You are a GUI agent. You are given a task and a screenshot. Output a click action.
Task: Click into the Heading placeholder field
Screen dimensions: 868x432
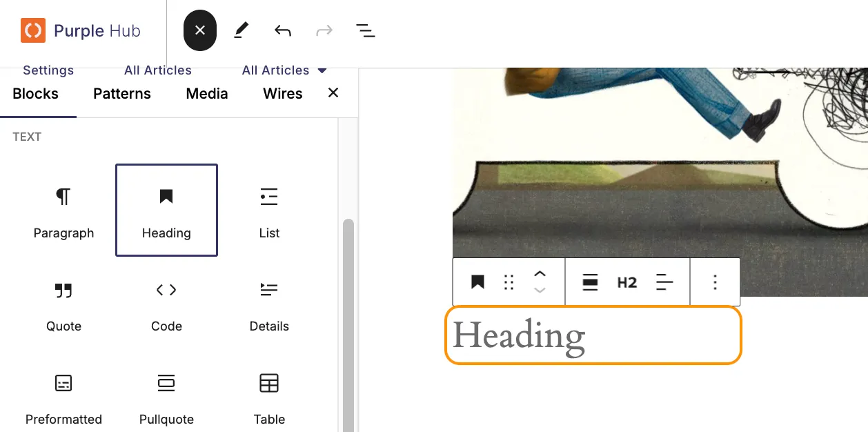593,335
